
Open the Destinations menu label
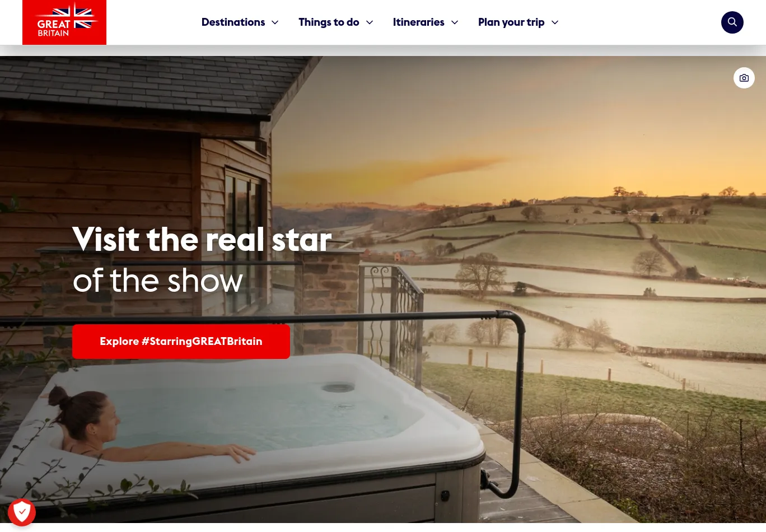coord(233,22)
